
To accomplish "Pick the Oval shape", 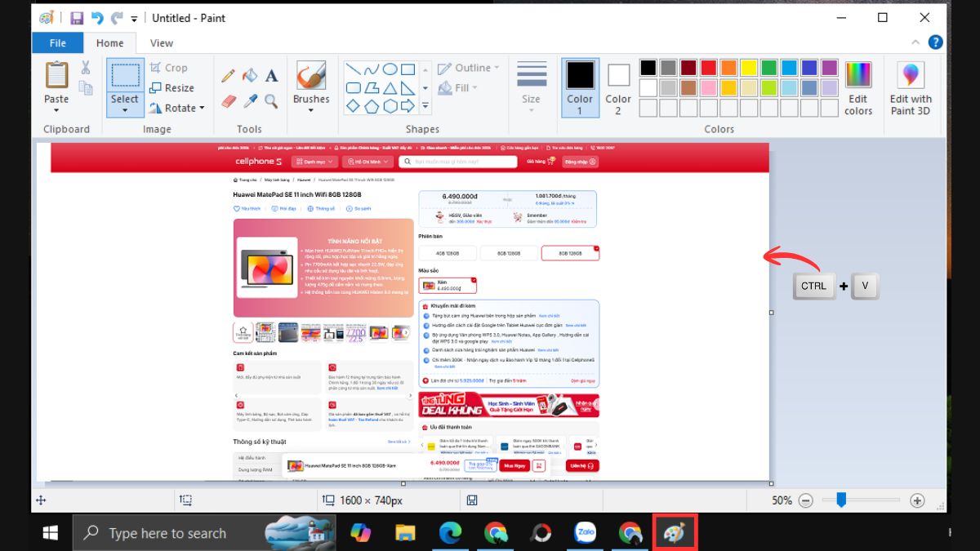I will [390, 69].
